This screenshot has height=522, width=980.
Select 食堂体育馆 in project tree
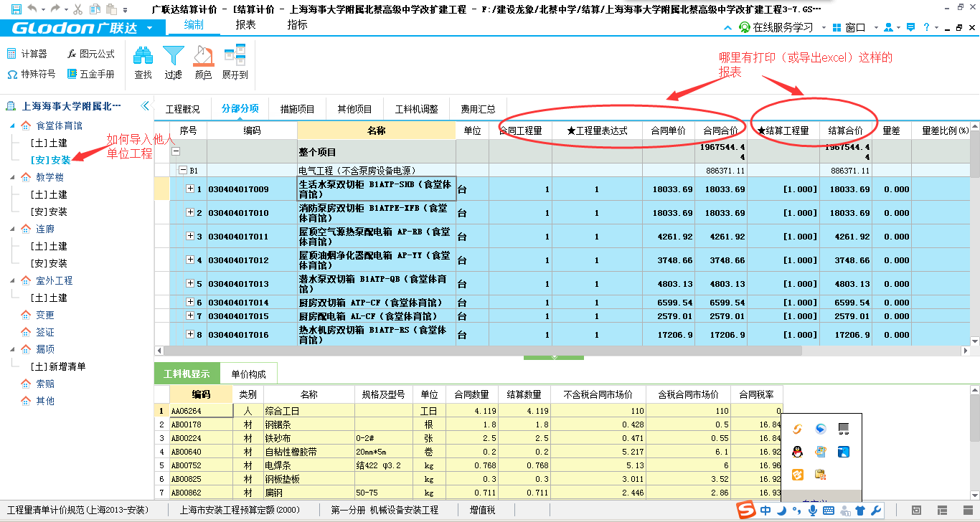click(x=59, y=125)
